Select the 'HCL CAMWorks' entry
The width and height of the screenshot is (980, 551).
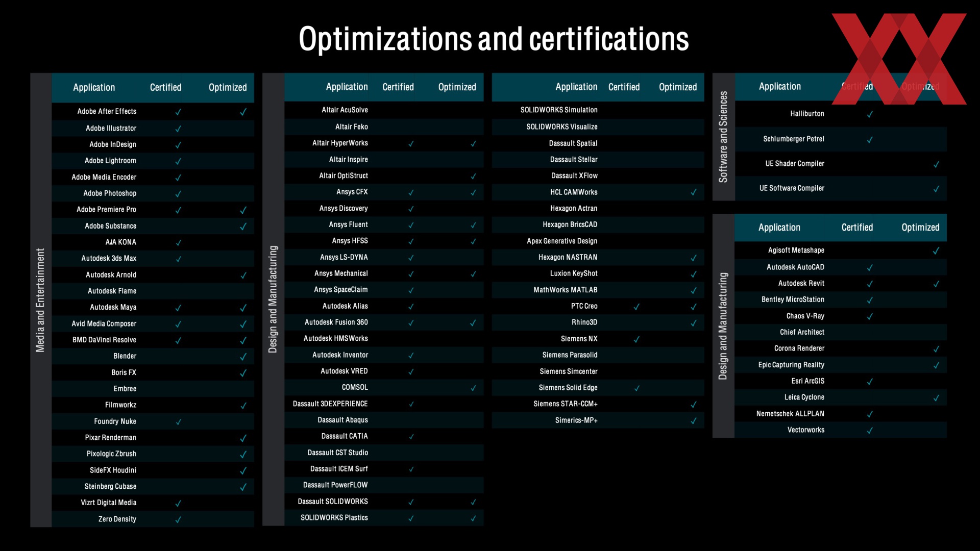coord(574,192)
